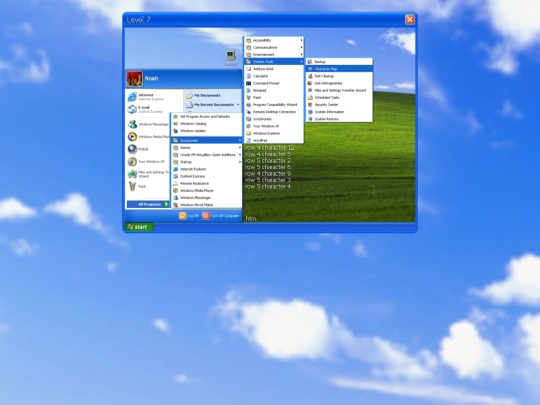
Task: Expand the Communications submenu
Action: coord(274,48)
